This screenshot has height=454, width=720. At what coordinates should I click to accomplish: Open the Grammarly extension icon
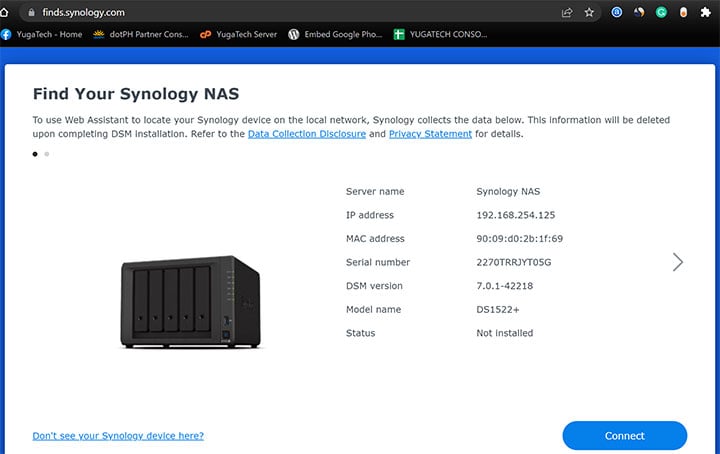pyautogui.click(x=661, y=12)
